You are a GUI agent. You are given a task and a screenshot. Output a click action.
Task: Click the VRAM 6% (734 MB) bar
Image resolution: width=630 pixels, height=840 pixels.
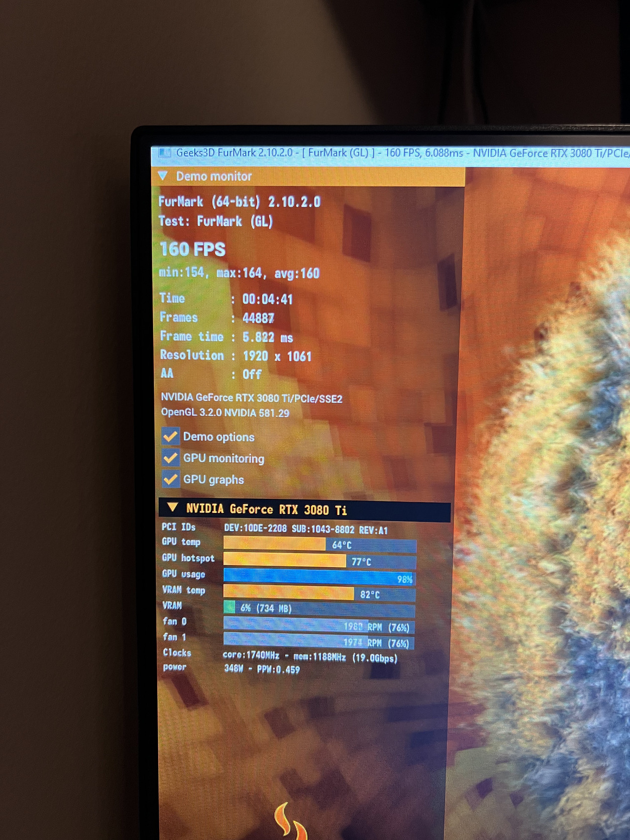pos(320,608)
